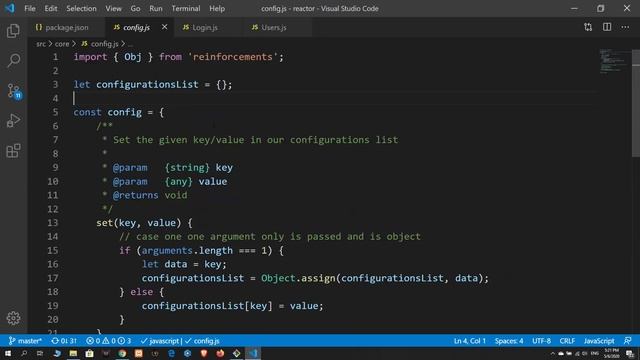Click the config.js breadcrumb segment
Screen dimensions: 640x360
100,44
